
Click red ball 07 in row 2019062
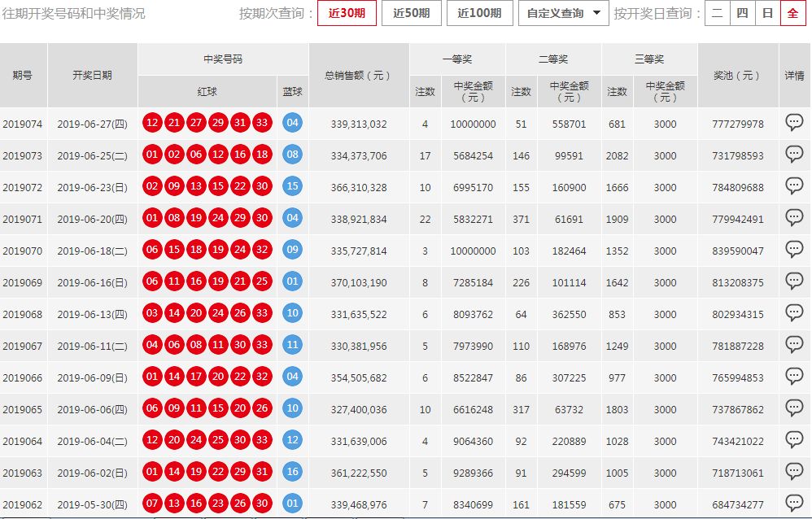point(152,503)
